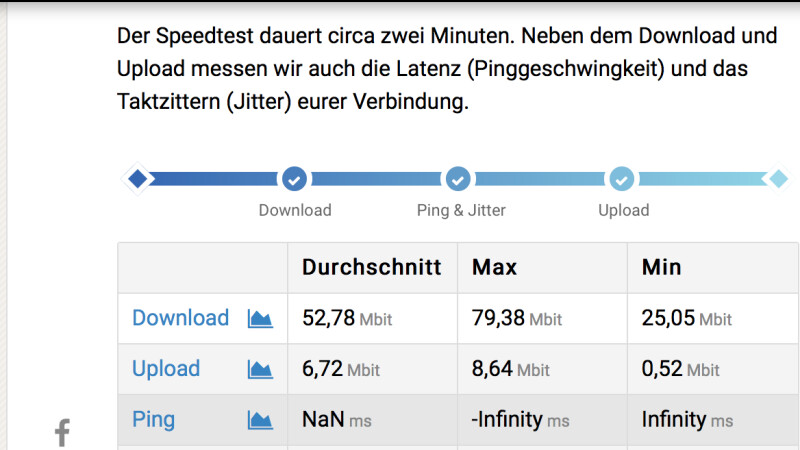Click the Ping & Jitter checkmark step
This screenshot has height=450, width=800.
pos(458,179)
